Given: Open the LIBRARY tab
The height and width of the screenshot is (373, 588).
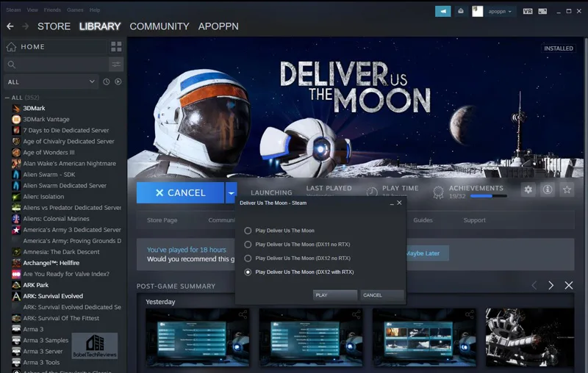Looking at the screenshot, I should coord(100,26).
